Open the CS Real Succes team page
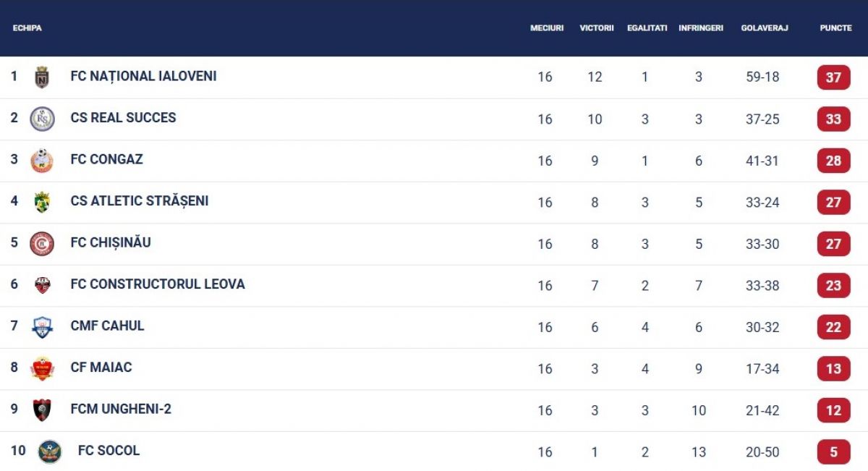Image resolution: width=868 pixels, height=471 pixels. click(x=123, y=117)
